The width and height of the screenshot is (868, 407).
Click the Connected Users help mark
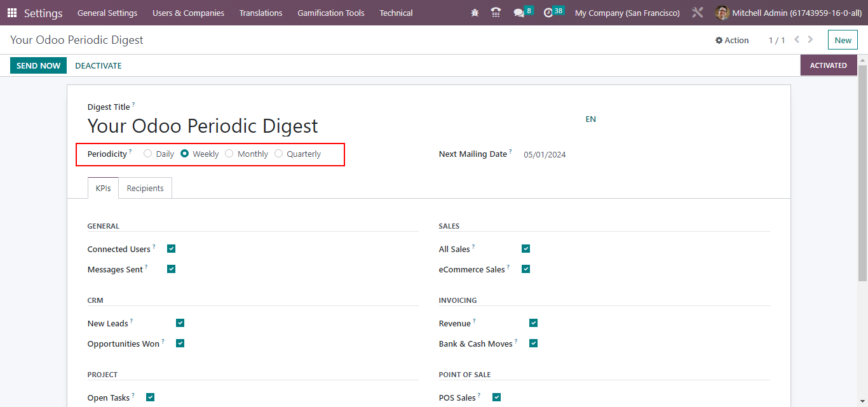click(x=154, y=246)
